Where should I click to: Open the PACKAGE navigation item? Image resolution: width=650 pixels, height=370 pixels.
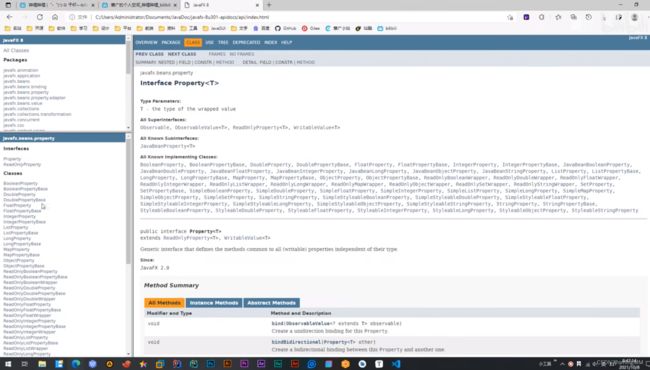point(171,42)
